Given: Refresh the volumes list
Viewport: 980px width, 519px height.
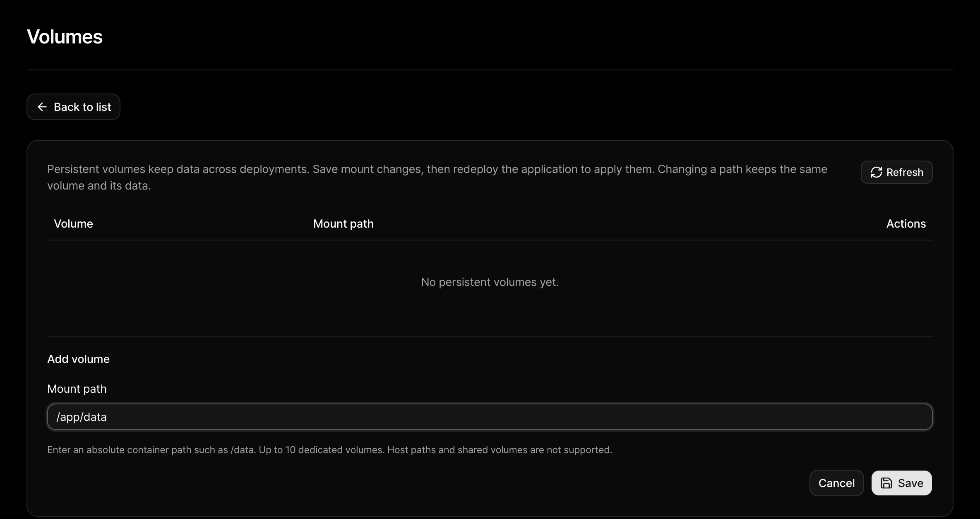Looking at the screenshot, I should tap(896, 172).
